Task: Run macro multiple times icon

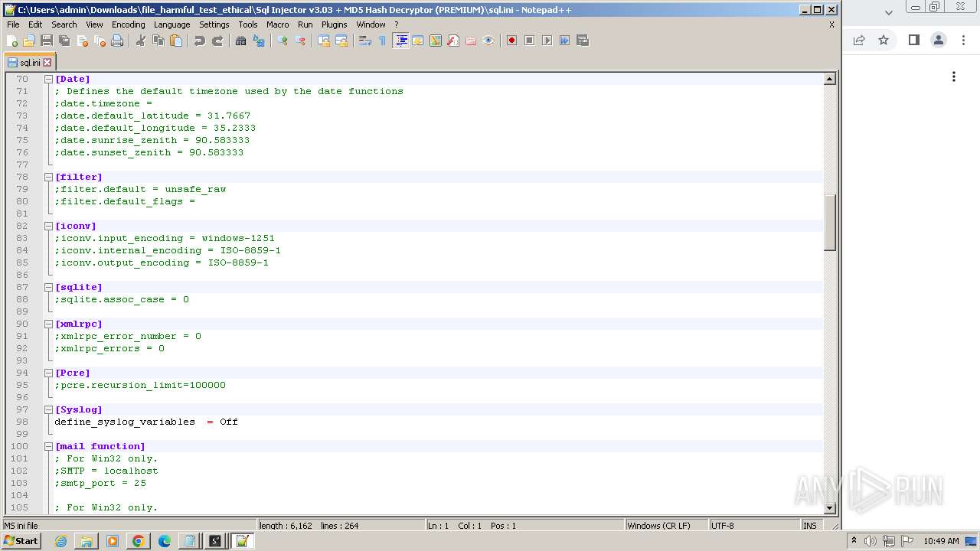Action: [x=564, y=41]
